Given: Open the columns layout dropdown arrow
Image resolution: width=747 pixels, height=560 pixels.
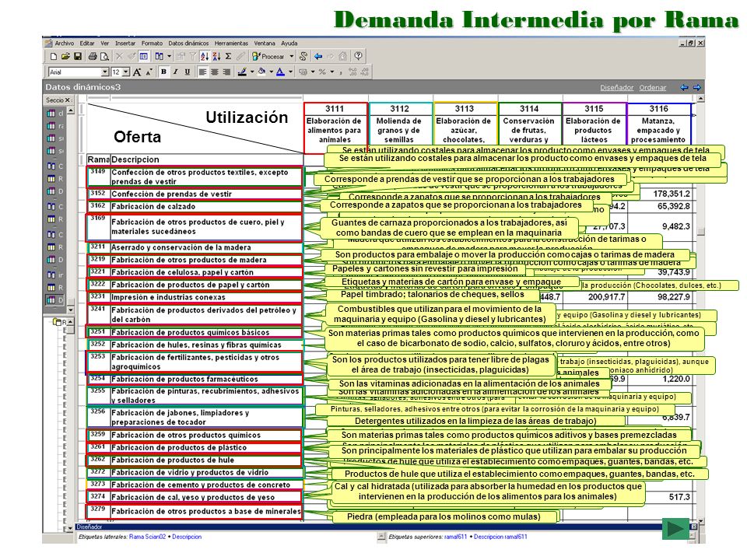Looking at the screenshot, I should [x=169, y=56].
